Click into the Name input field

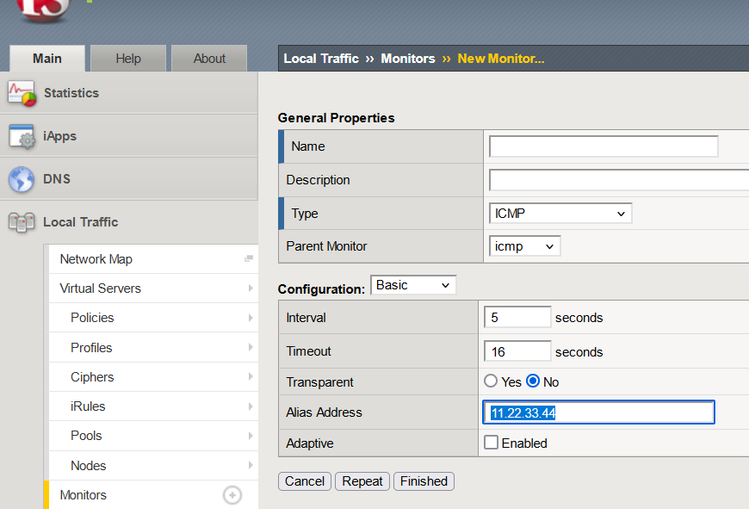(603, 146)
